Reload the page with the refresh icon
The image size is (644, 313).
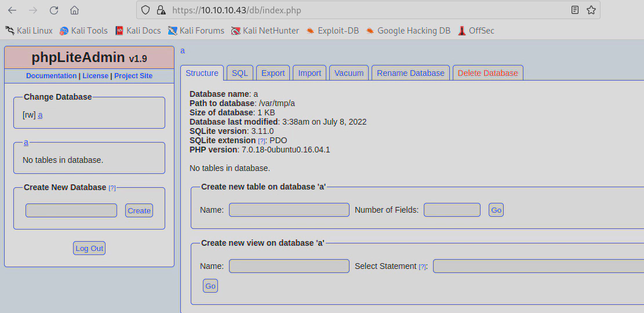54,10
